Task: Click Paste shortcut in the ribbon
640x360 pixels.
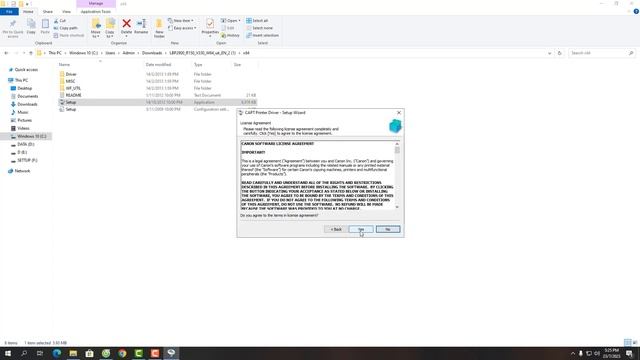Action: click(x=69, y=35)
